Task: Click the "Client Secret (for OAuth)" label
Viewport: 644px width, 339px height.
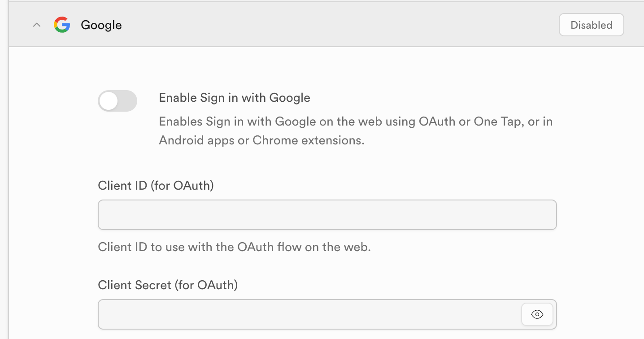Action: tap(168, 285)
